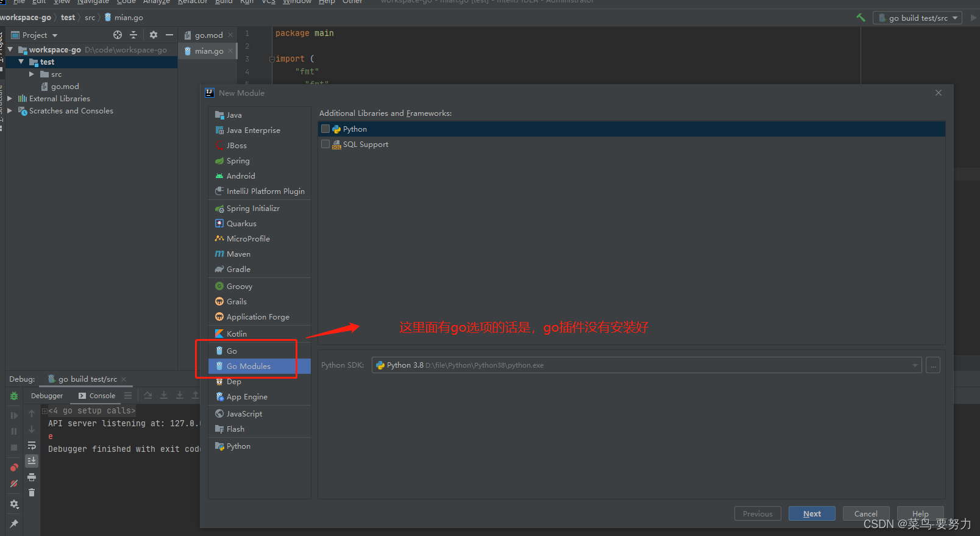
Task: Expand Scratches and Consoles node
Action: coord(10,110)
